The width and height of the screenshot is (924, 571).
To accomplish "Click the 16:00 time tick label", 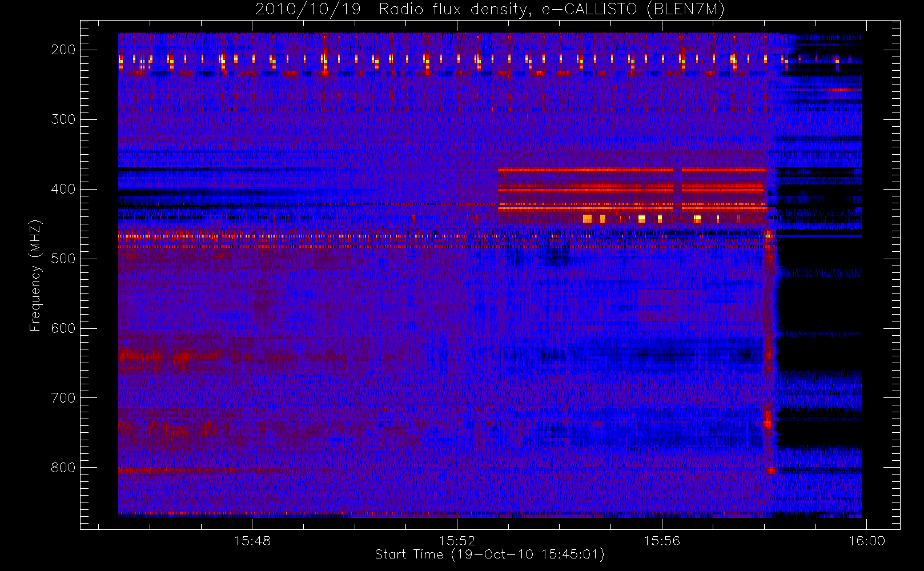I will (867, 541).
